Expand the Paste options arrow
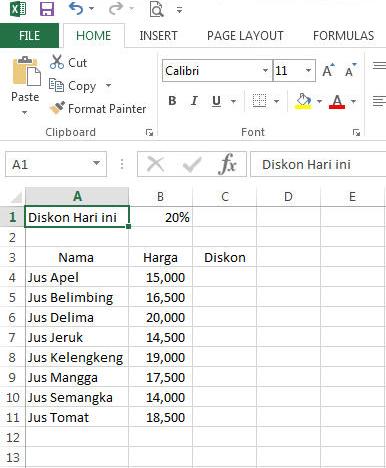Viewport: 386px width, 468px height. (x=25, y=113)
